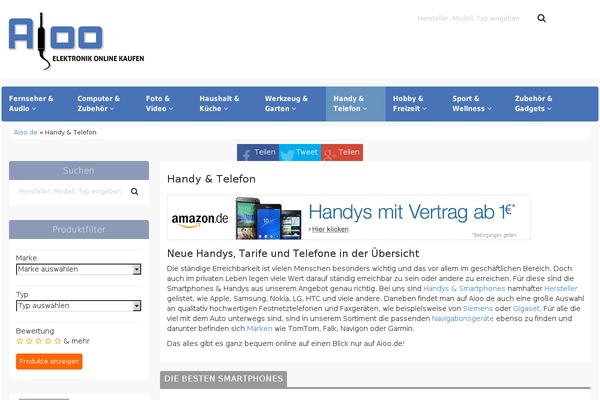The height and width of the screenshot is (400, 600).
Task: Click the sidebar Suchen magnifier icon
Action: (x=135, y=191)
